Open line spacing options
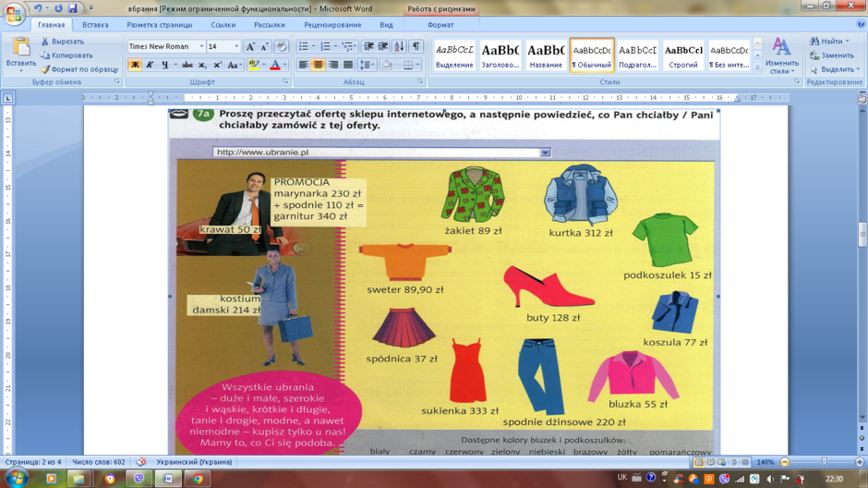The image size is (868, 488). 367,65
